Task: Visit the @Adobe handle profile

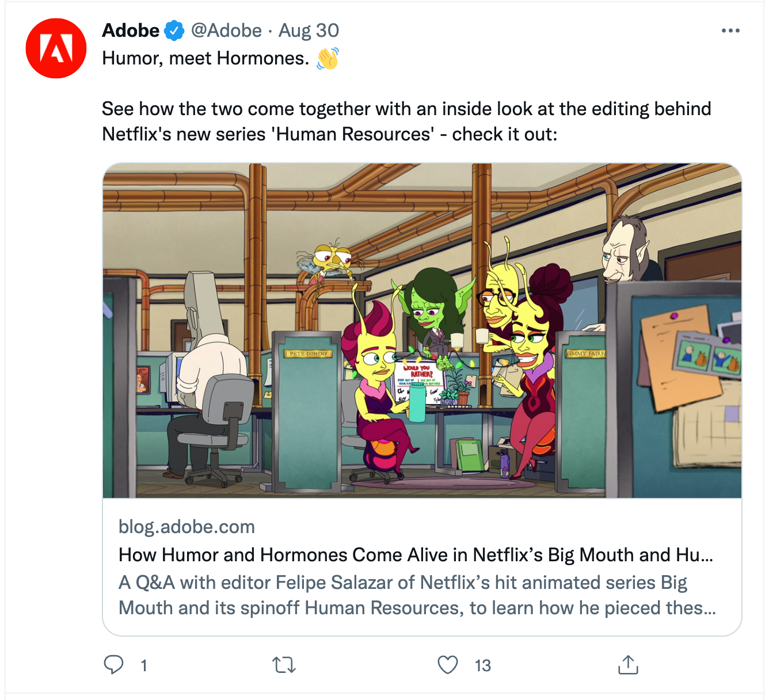Action: (x=226, y=31)
